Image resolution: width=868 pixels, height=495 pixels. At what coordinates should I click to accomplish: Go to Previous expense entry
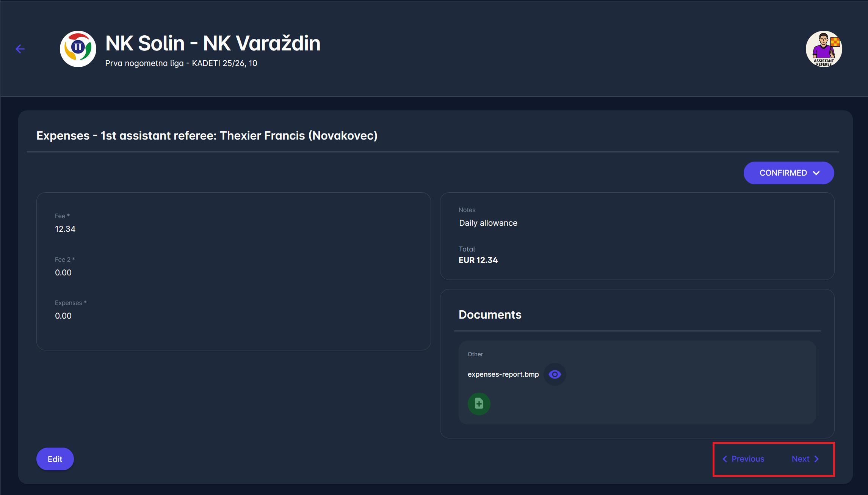click(747, 459)
